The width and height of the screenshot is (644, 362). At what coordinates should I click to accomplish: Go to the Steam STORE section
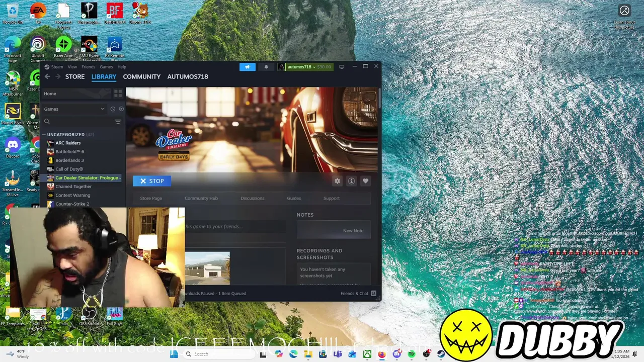coord(75,76)
